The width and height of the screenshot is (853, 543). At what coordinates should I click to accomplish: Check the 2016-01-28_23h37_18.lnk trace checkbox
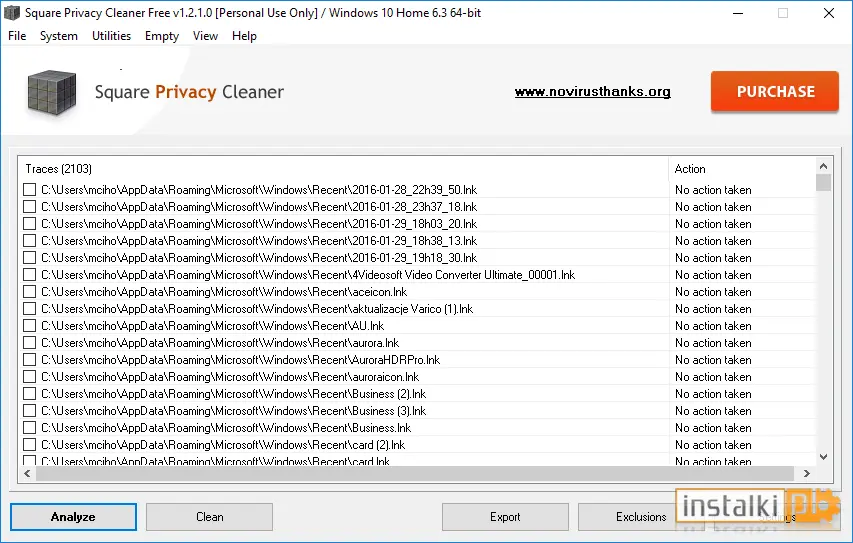[x=29, y=207]
